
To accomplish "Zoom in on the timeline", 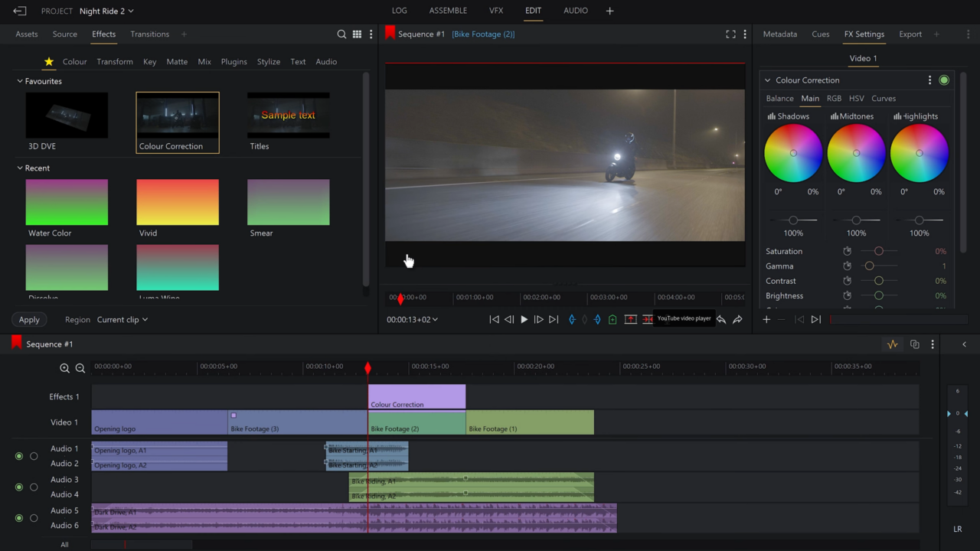I will [64, 368].
